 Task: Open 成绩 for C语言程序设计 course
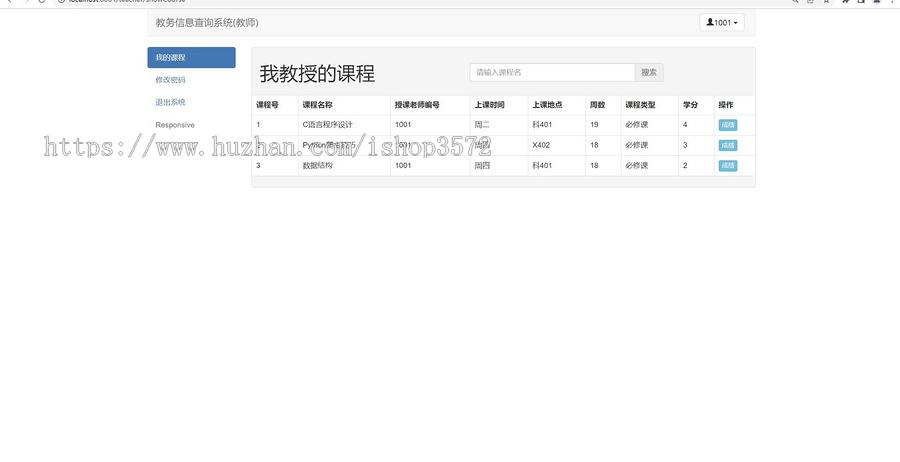coord(727,125)
